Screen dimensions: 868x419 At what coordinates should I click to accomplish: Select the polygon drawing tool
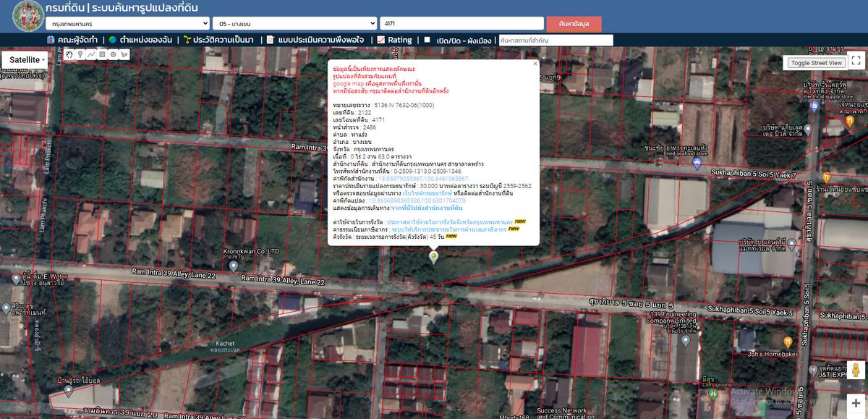coord(124,54)
